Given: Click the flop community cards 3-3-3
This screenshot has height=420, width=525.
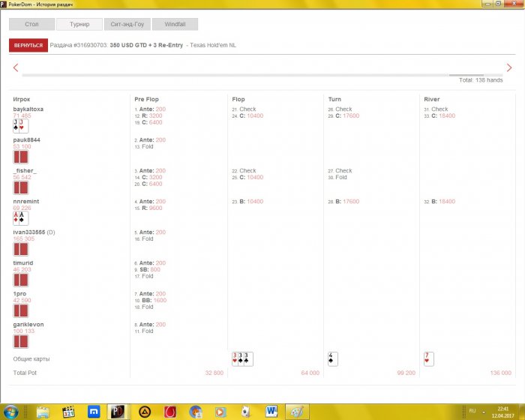Looking at the screenshot, I should point(242,359).
